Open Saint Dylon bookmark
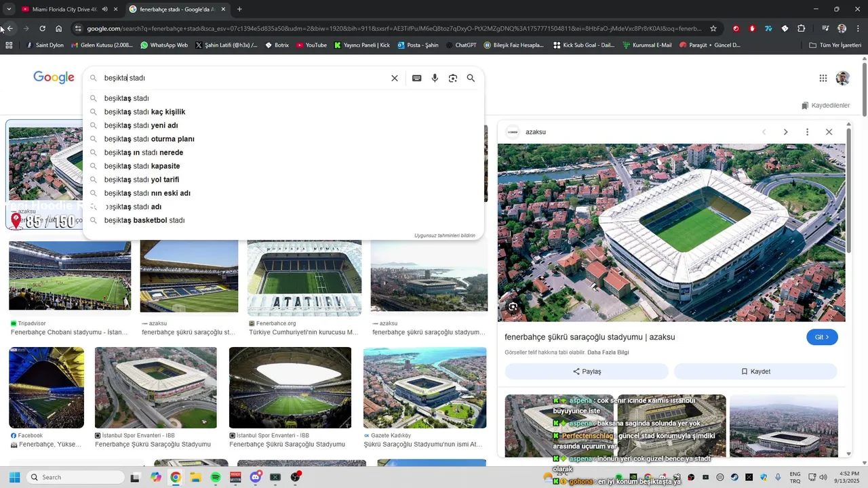Screen dimensions: 868x488 pyautogui.click(x=45, y=45)
